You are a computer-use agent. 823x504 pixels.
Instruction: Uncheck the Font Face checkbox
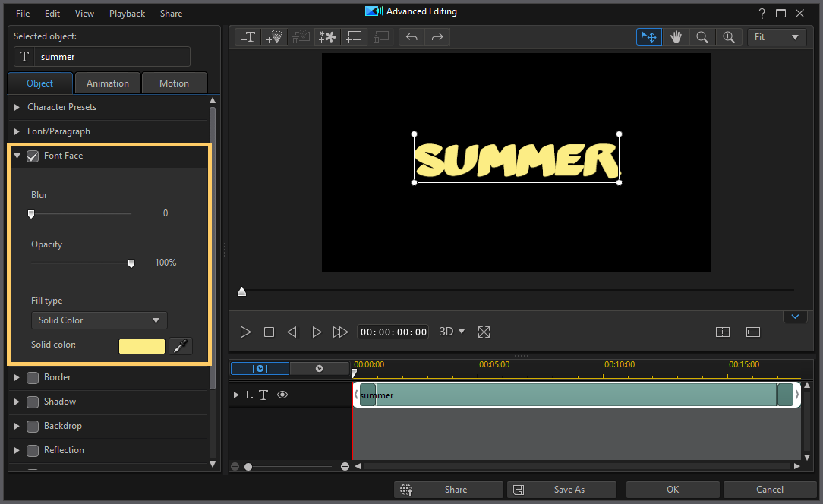(x=32, y=156)
